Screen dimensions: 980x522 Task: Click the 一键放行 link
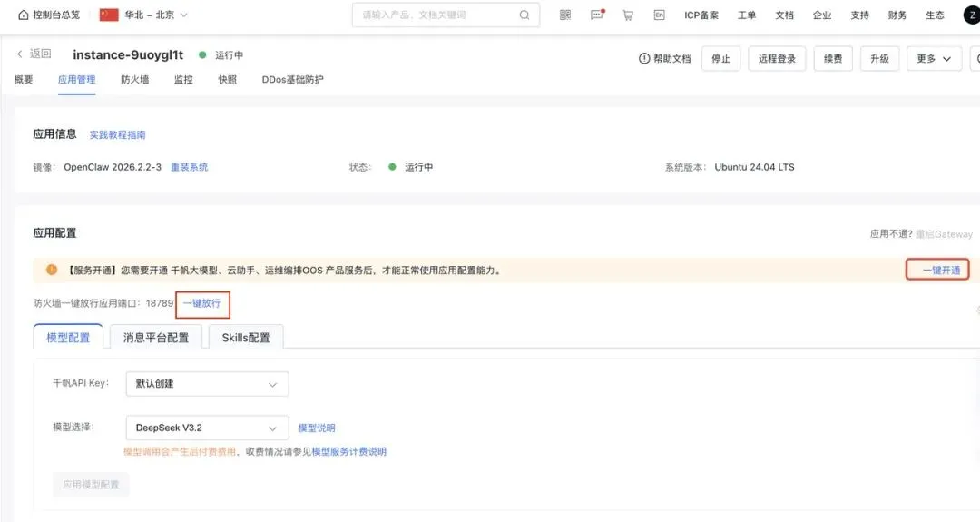pos(202,303)
